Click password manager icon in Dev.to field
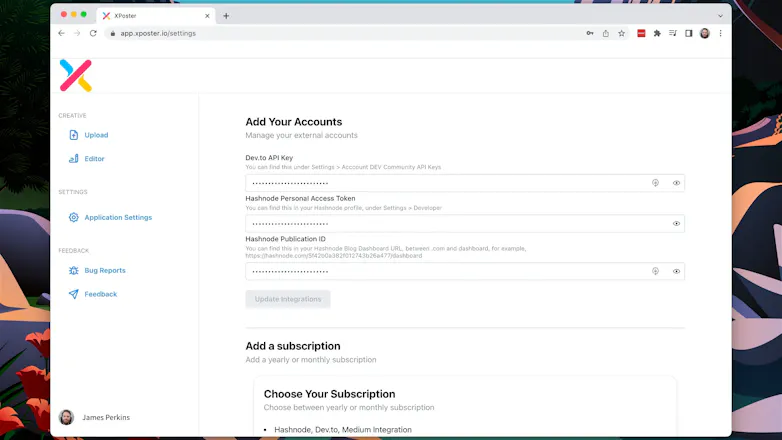782x440 pixels. pyautogui.click(x=655, y=183)
